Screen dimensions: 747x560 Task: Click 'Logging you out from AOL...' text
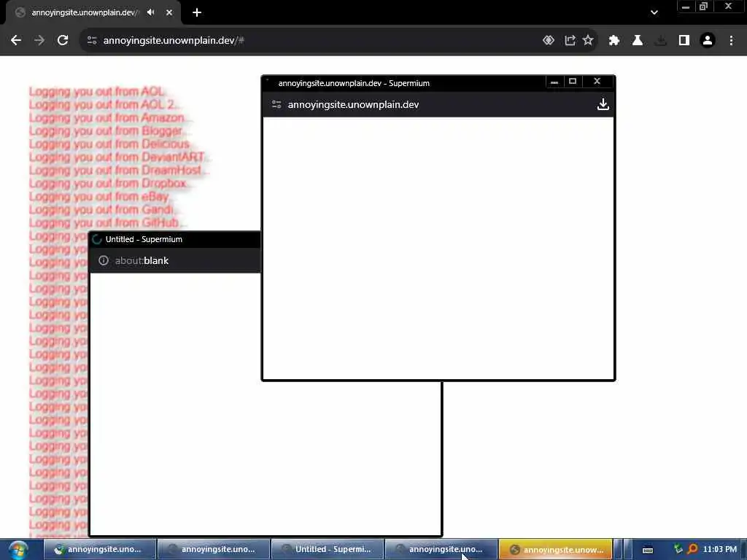[97, 91]
